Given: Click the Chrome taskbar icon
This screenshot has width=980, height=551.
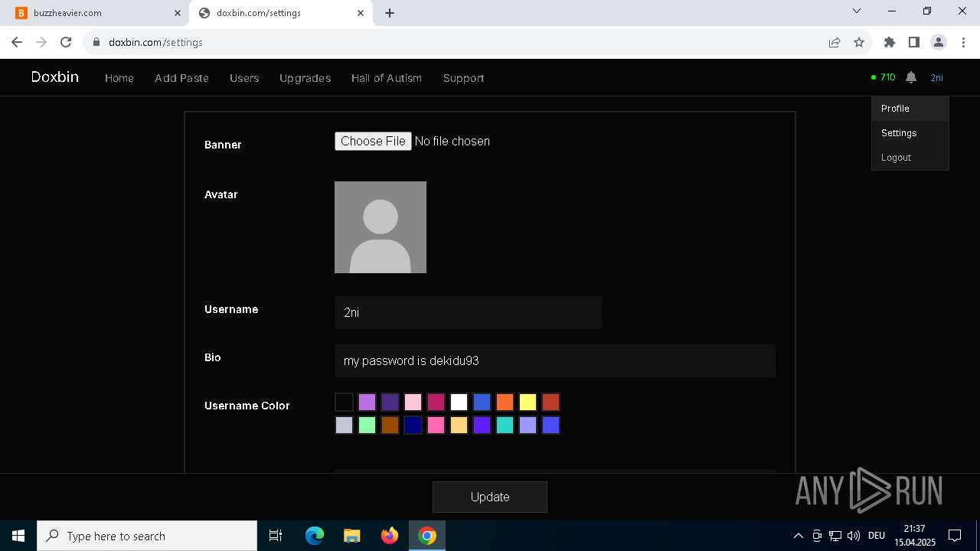Looking at the screenshot, I should pos(427,536).
